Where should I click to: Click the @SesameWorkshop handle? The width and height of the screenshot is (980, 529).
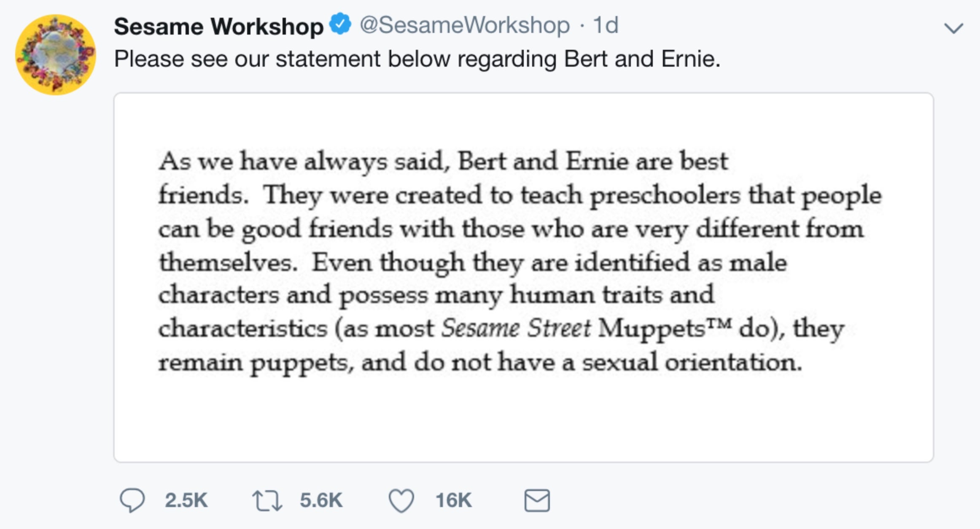click(x=465, y=25)
